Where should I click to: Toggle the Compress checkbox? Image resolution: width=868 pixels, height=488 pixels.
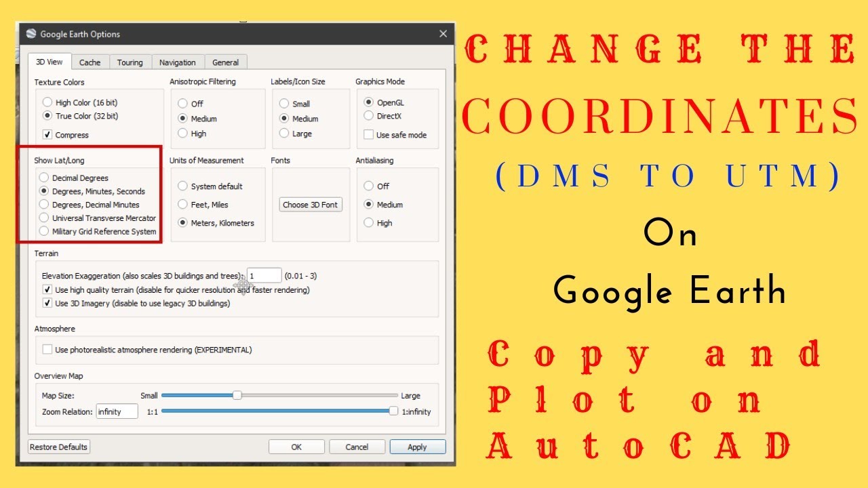[x=47, y=135]
